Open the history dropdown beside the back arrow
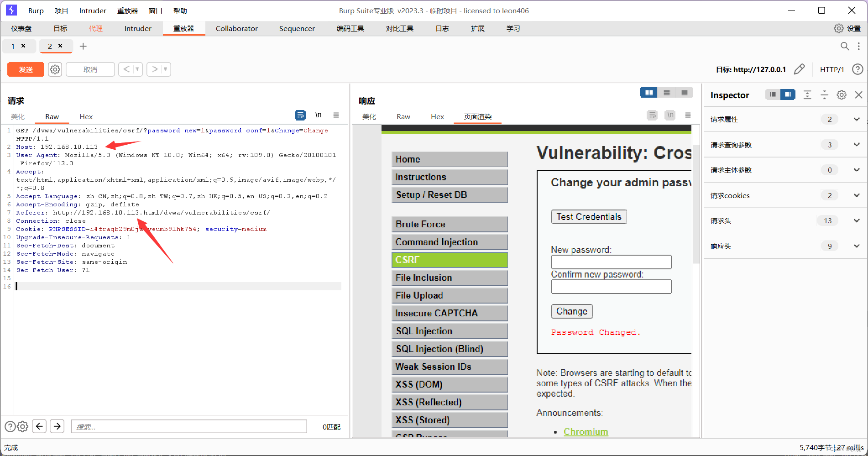The height and width of the screenshot is (456, 868). [137, 69]
